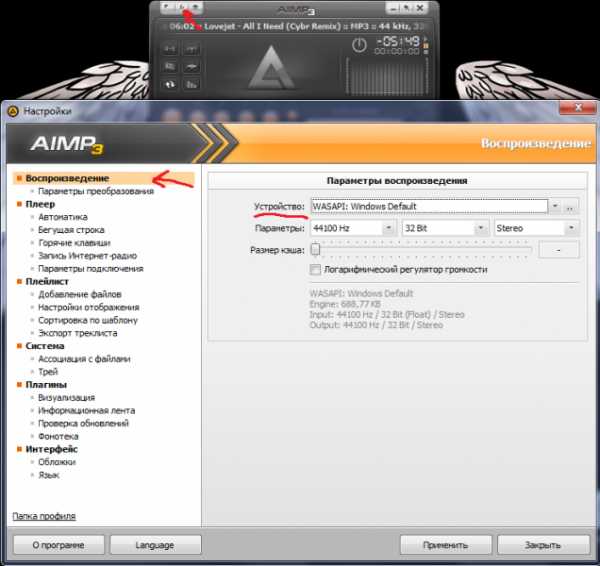Open the Автоматика settings page
This screenshot has width=600, height=566.
(63, 217)
